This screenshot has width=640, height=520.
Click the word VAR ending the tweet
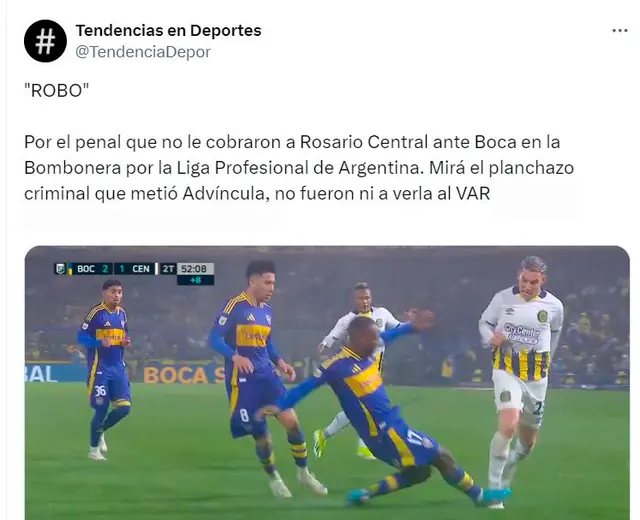pos(473,193)
